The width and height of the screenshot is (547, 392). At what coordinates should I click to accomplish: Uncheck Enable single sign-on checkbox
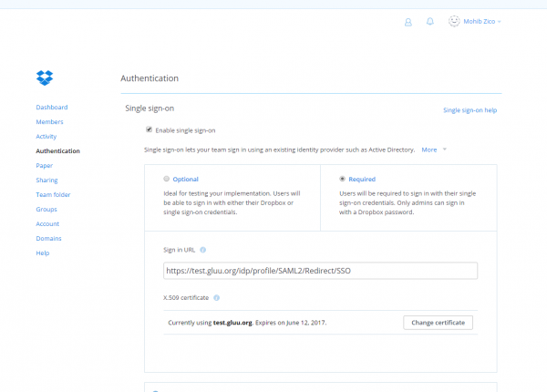click(150, 129)
